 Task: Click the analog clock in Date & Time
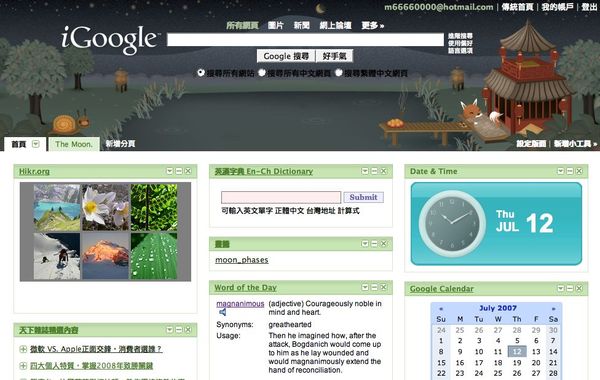pyautogui.click(x=452, y=223)
